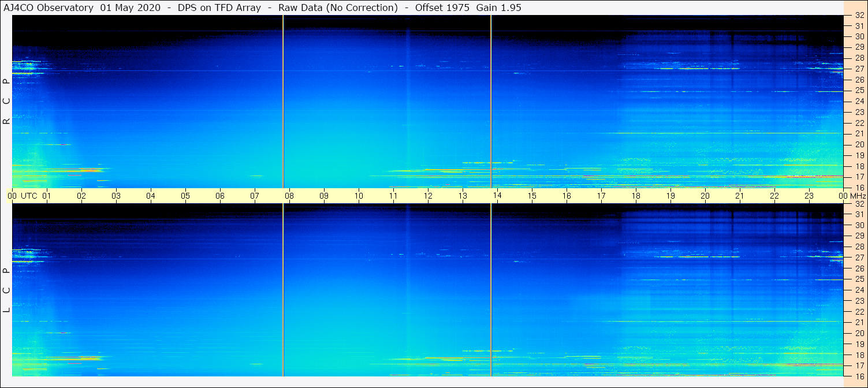Click hour "15" on the UTC time axis

(532, 196)
